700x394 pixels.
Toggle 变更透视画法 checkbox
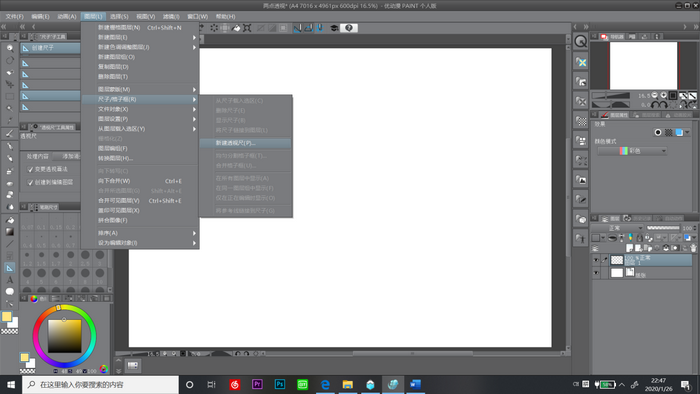(30, 169)
